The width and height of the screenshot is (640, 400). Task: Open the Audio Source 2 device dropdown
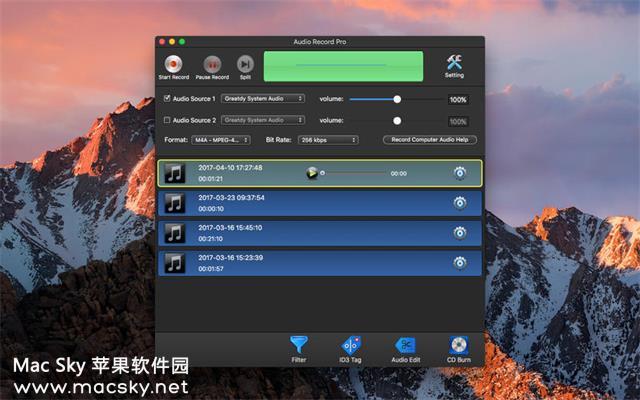tap(263, 120)
